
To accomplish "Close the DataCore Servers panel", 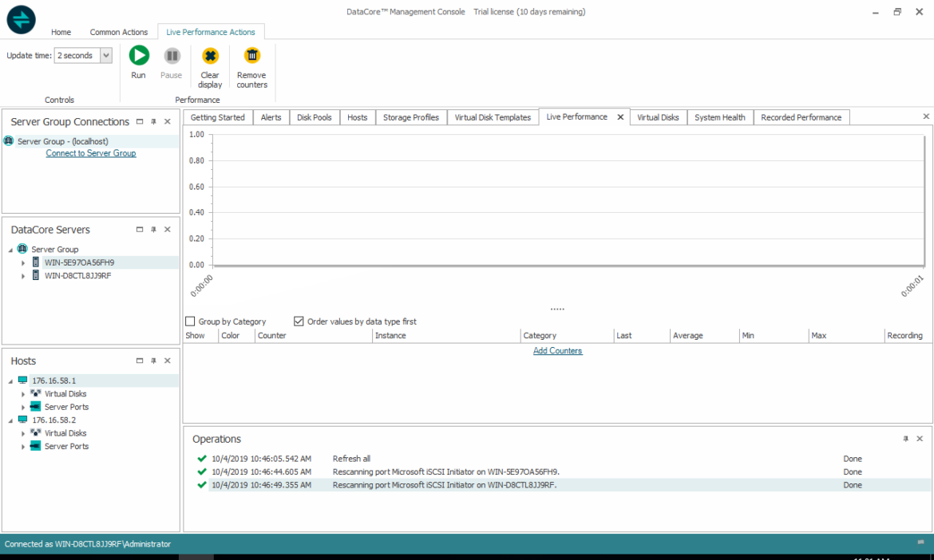I will tap(168, 229).
